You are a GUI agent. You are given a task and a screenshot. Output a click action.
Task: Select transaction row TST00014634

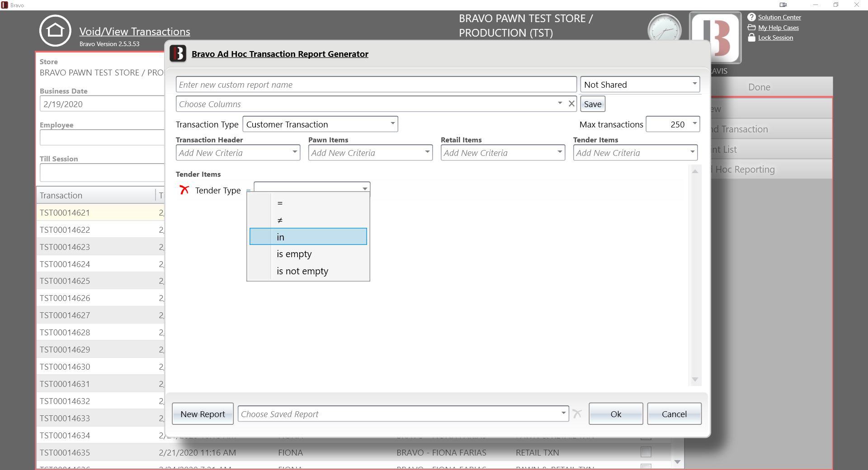point(100,435)
